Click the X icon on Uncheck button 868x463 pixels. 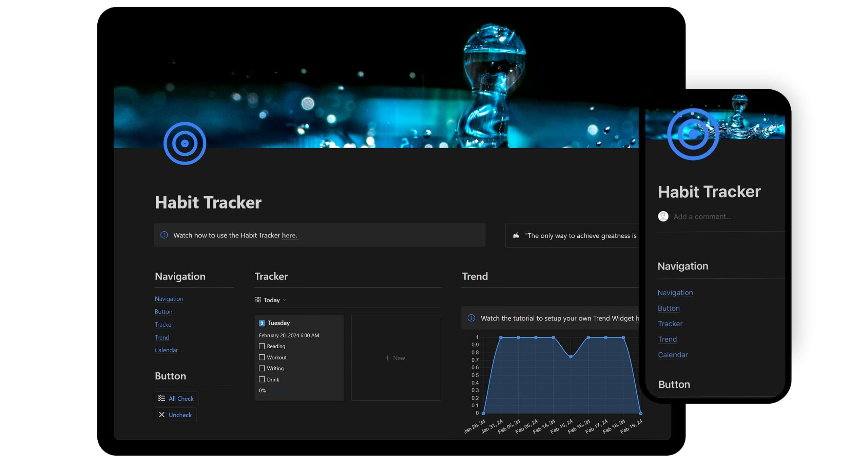coord(162,415)
